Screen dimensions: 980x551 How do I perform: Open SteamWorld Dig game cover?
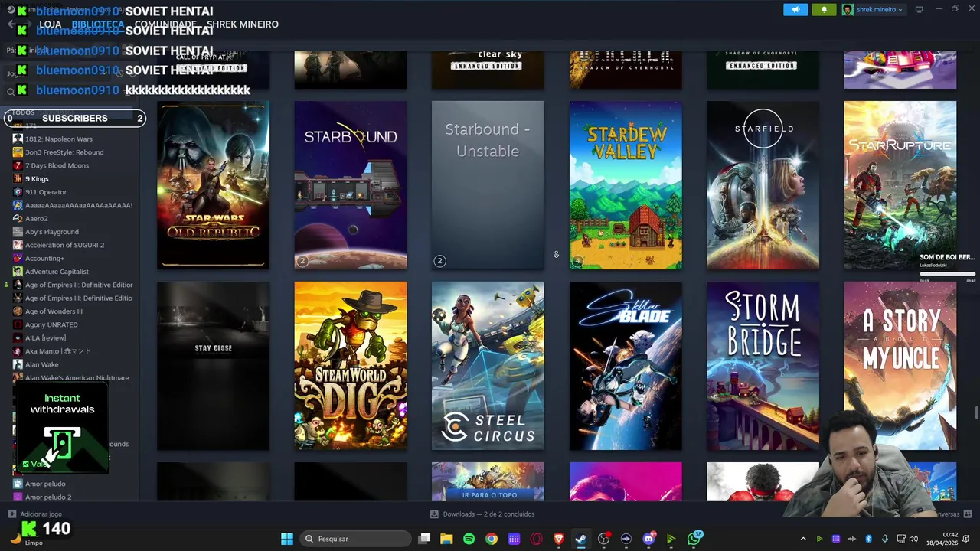(351, 366)
